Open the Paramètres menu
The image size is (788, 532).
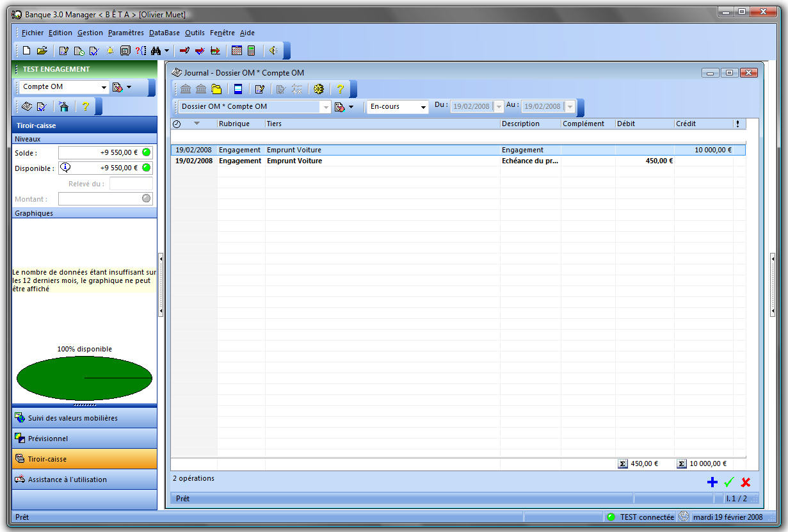click(125, 33)
